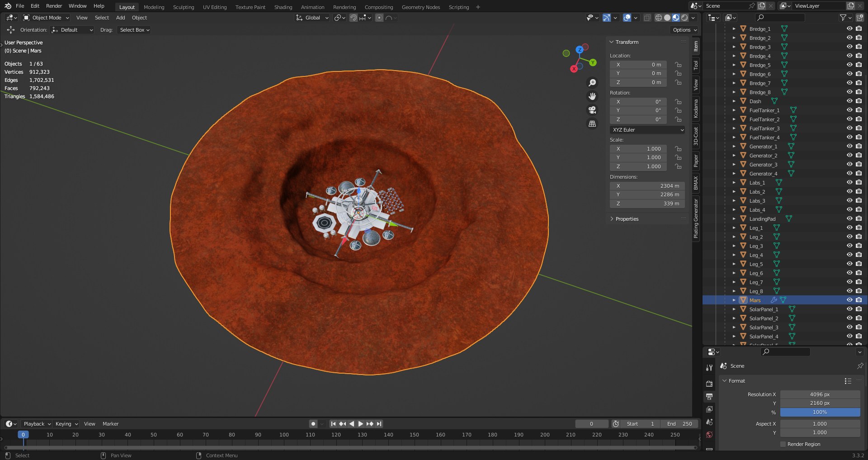
Task: Expand the Dash object in the outliner
Action: click(734, 101)
